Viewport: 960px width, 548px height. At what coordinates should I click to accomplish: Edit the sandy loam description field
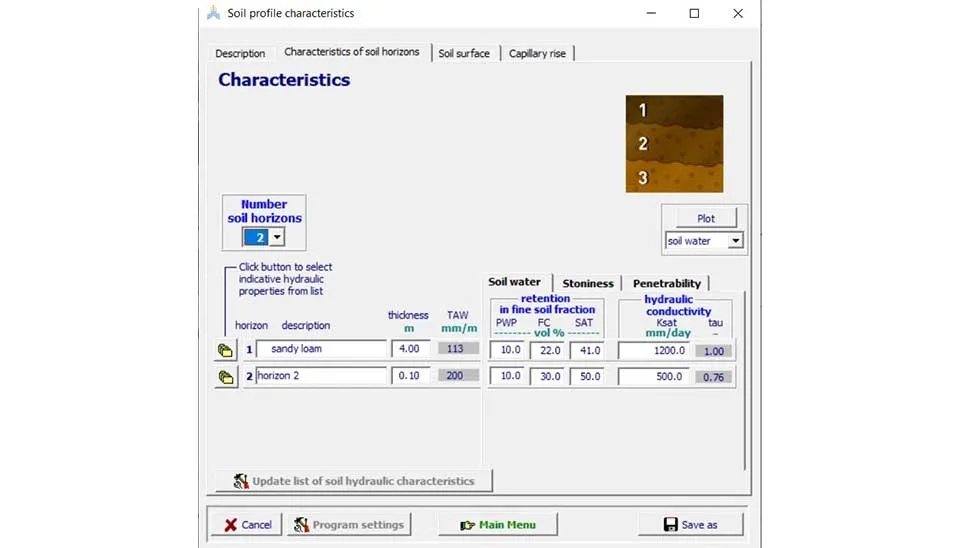(321, 349)
